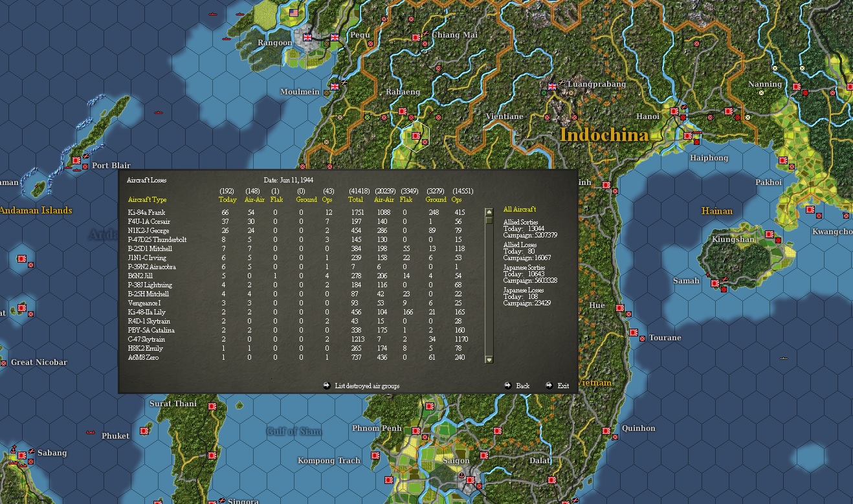Click the aircraft list scrollbar thumb
Image resolution: width=853 pixels, height=504 pixels.
[x=489, y=220]
